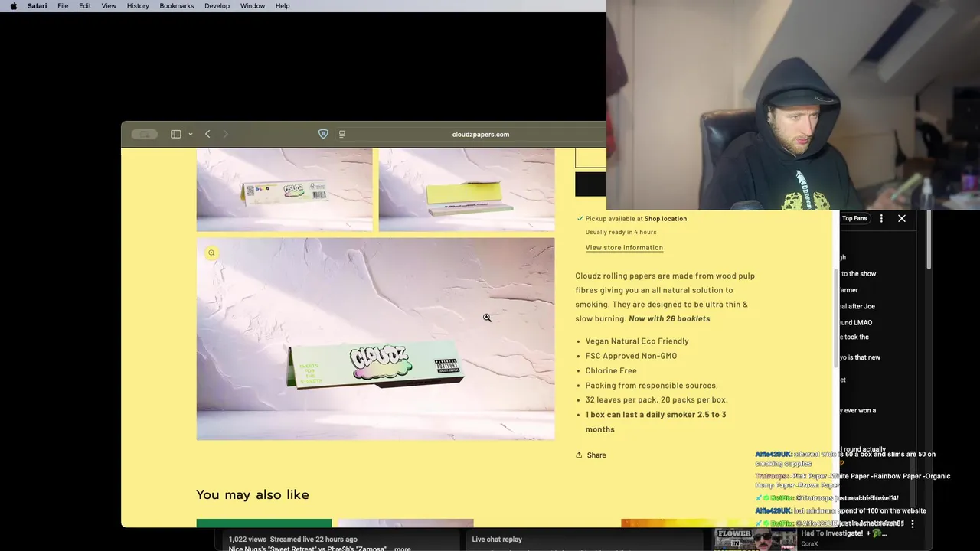Select the first 'You may also like' product card

click(264, 523)
